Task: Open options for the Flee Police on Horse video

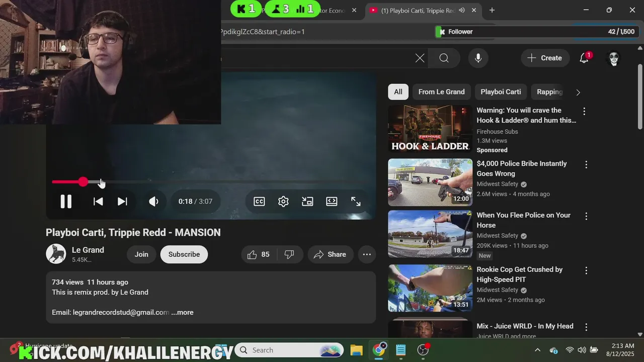Action: [586, 216]
